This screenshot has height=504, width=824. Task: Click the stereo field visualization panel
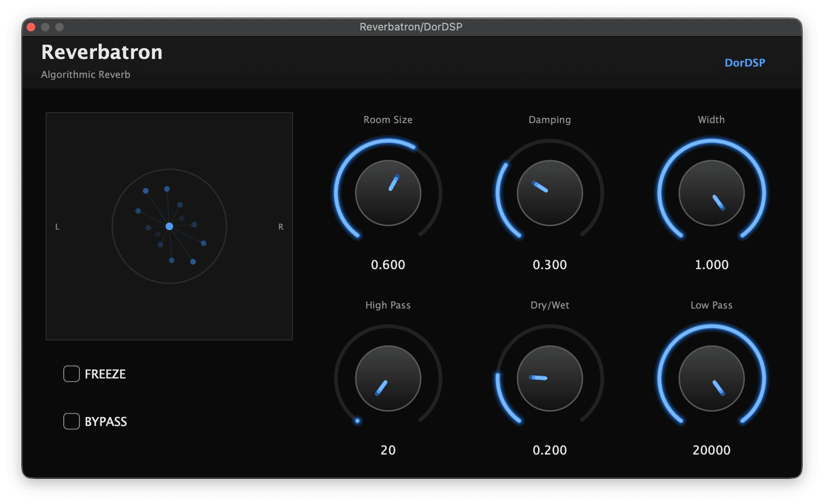click(x=169, y=226)
